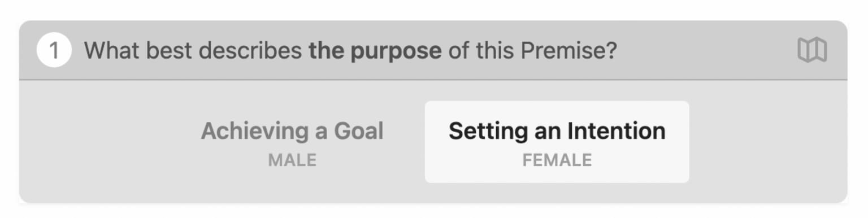Switch the answer to Achieving a Goal
The width and height of the screenshot is (868, 218).
pos(292,142)
